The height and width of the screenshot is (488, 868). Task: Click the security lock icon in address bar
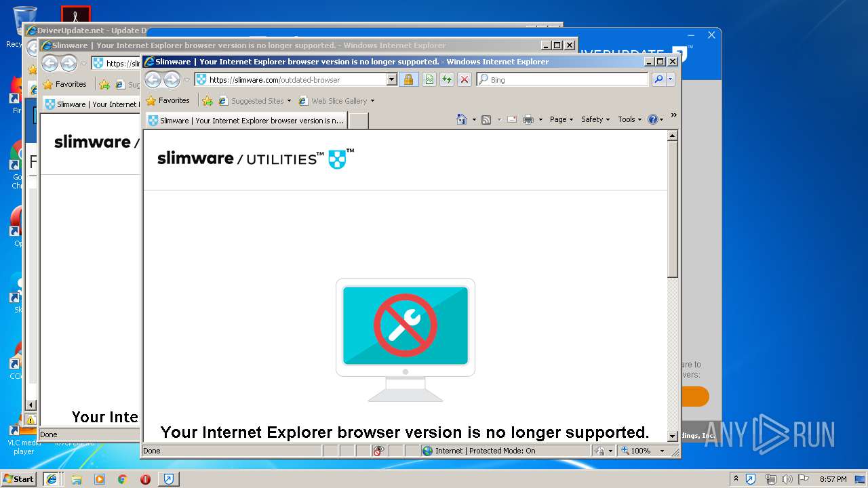click(408, 79)
